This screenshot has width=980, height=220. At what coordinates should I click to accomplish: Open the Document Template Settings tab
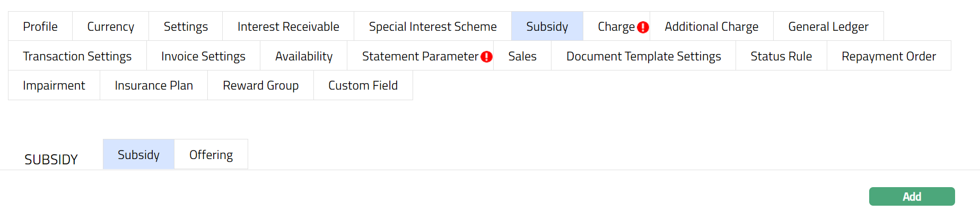643,56
